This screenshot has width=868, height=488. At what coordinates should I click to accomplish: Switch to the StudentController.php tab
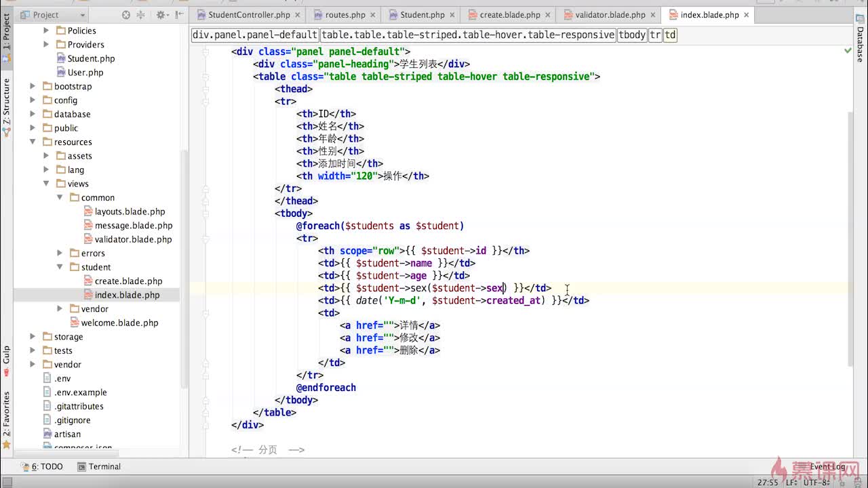point(249,14)
